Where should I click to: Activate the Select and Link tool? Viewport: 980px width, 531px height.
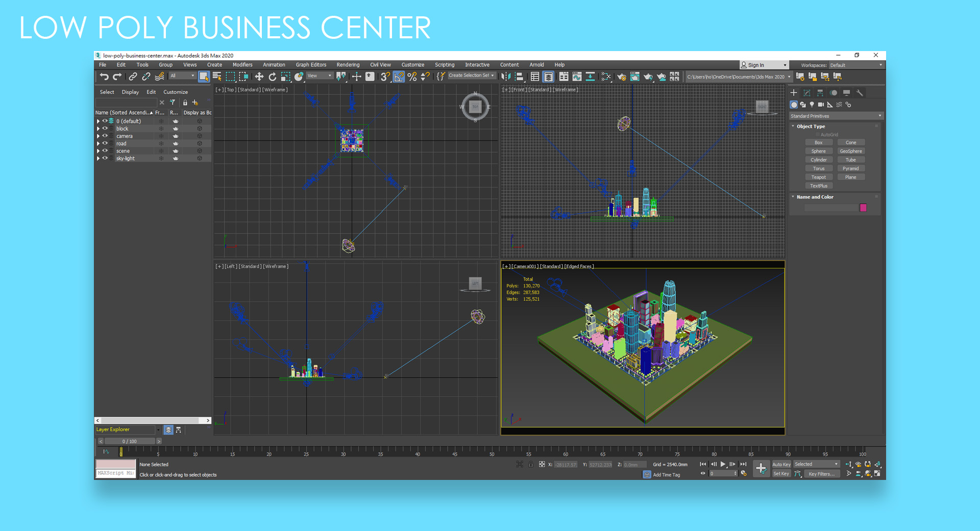(x=133, y=77)
